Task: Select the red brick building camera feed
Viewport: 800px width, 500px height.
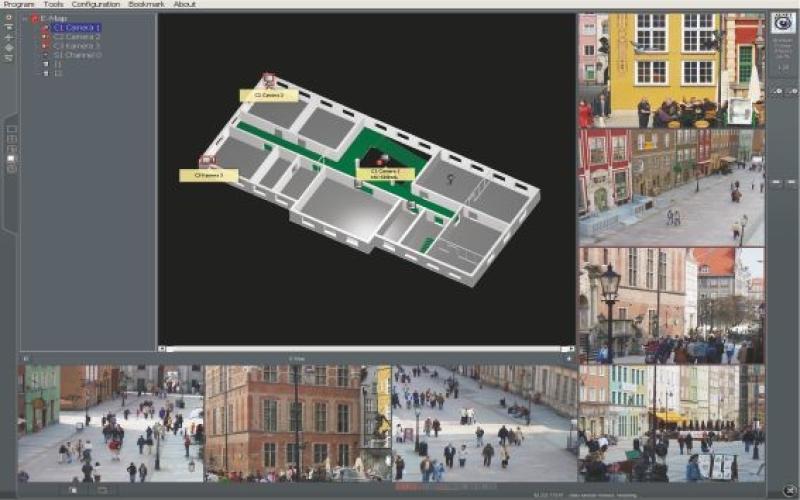Action: click(297, 422)
